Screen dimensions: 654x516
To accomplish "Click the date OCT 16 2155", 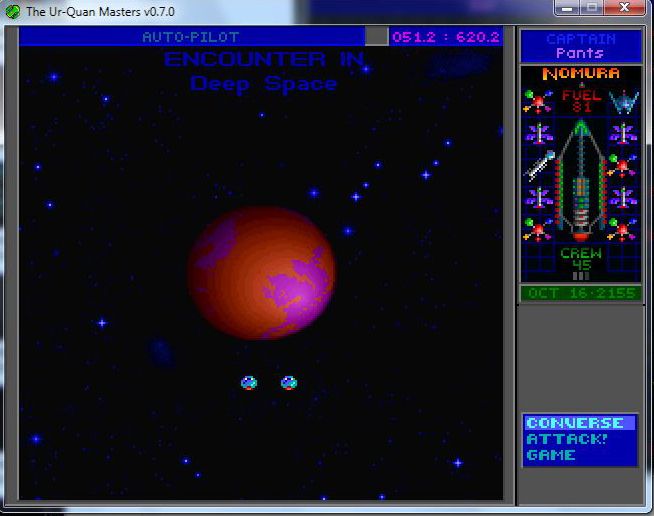I will pos(581,293).
